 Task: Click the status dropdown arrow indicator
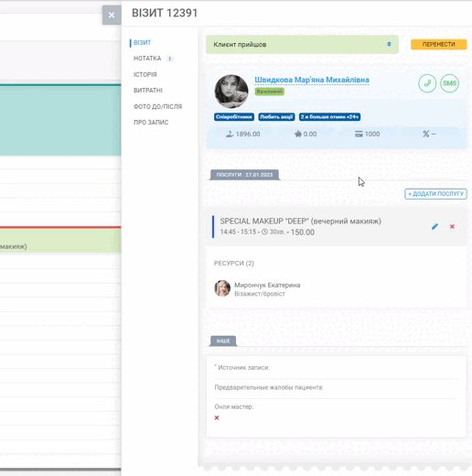389,44
